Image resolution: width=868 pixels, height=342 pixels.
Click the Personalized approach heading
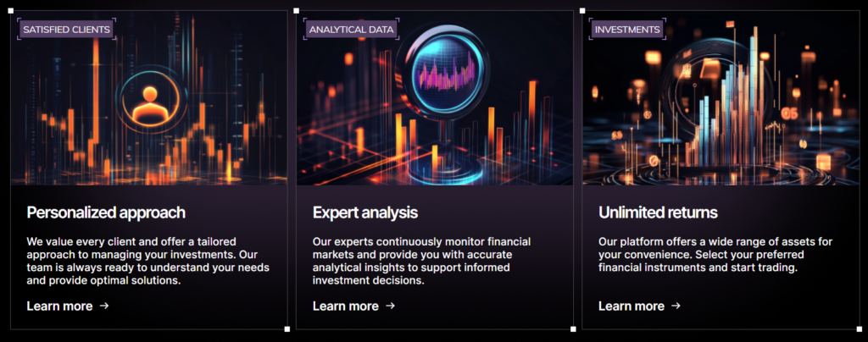106,212
